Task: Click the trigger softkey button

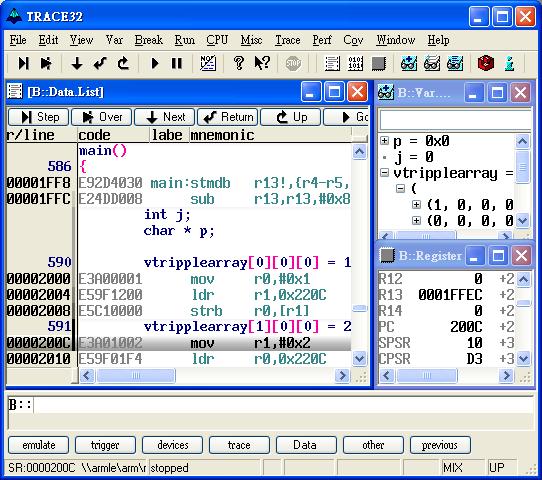Action: pos(105,445)
